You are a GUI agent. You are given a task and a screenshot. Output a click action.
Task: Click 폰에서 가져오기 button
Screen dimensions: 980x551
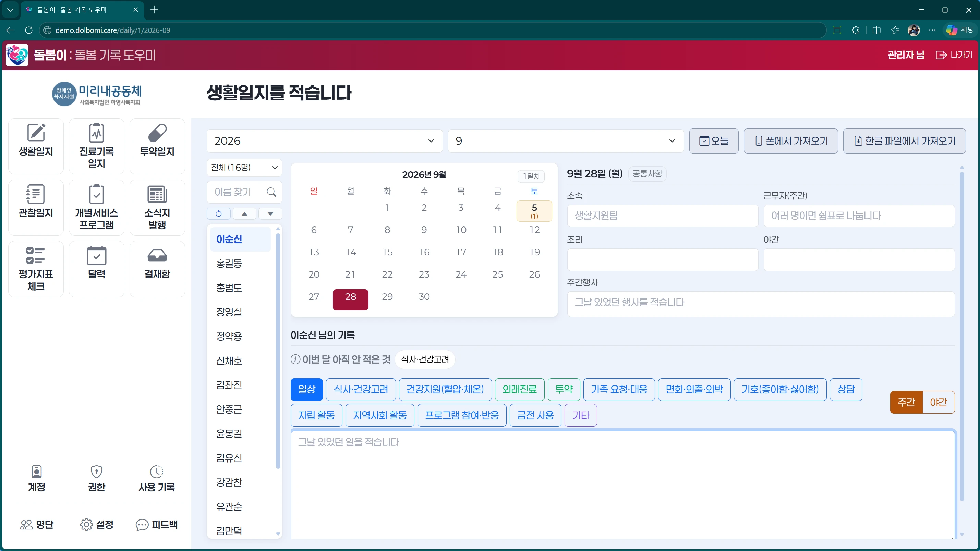(790, 141)
